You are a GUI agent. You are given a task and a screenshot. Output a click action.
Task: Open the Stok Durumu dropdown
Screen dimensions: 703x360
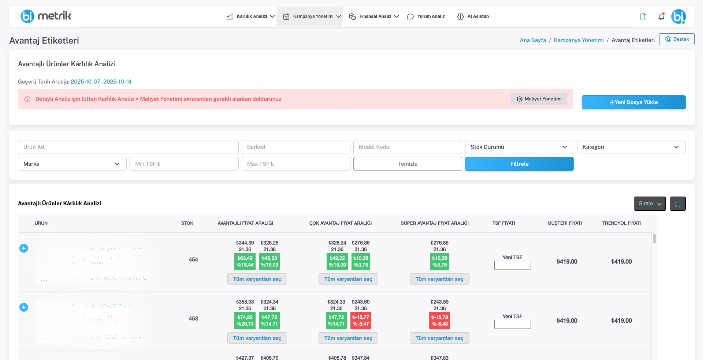(519, 147)
